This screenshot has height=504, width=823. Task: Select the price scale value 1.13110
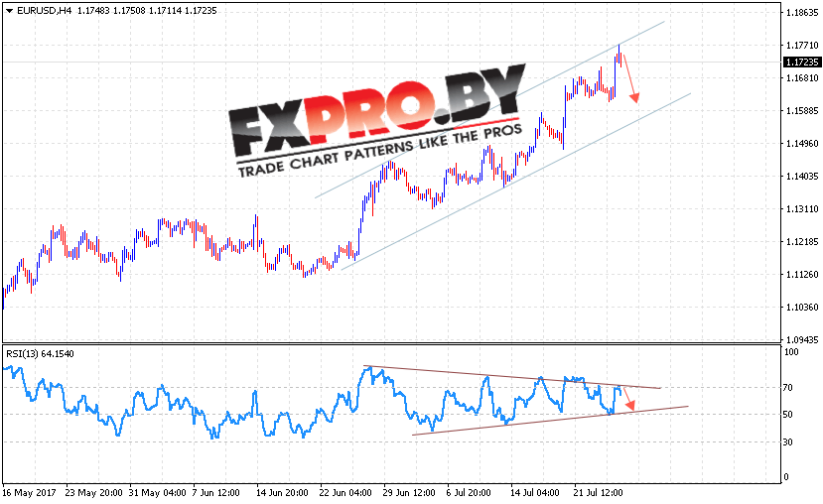pyautogui.click(x=802, y=209)
